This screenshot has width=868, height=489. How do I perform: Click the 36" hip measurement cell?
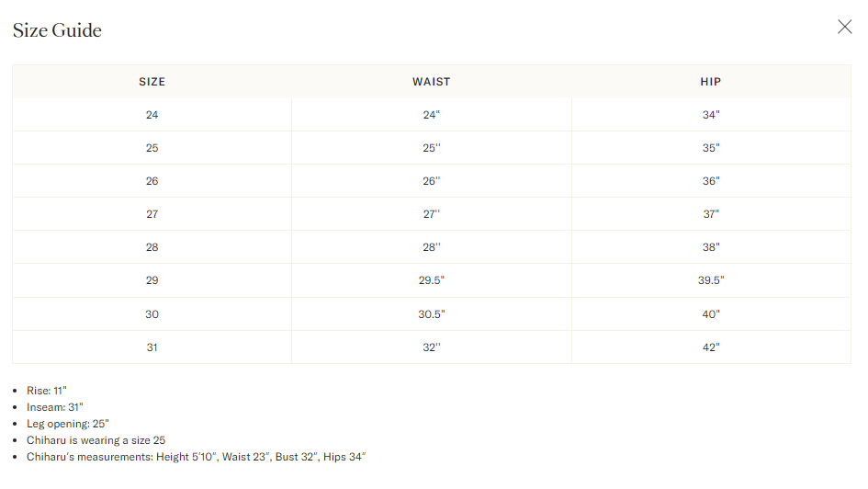point(711,181)
